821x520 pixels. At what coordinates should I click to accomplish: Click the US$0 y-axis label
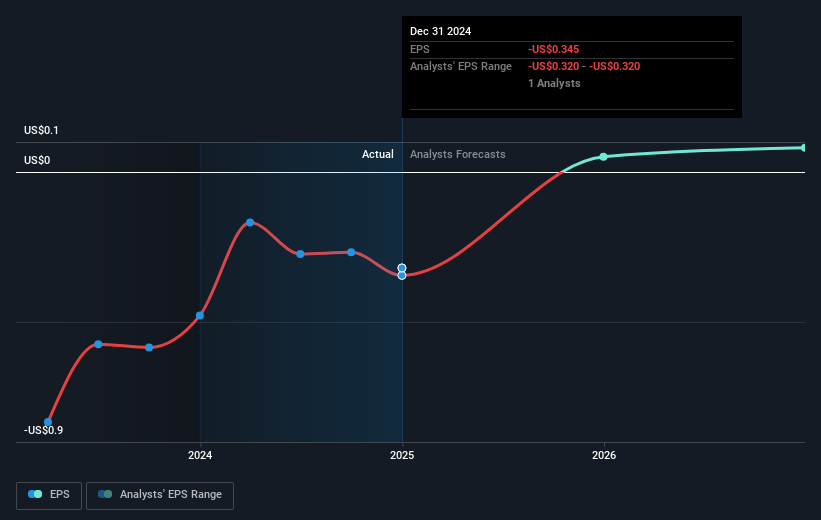pyautogui.click(x=37, y=160)
